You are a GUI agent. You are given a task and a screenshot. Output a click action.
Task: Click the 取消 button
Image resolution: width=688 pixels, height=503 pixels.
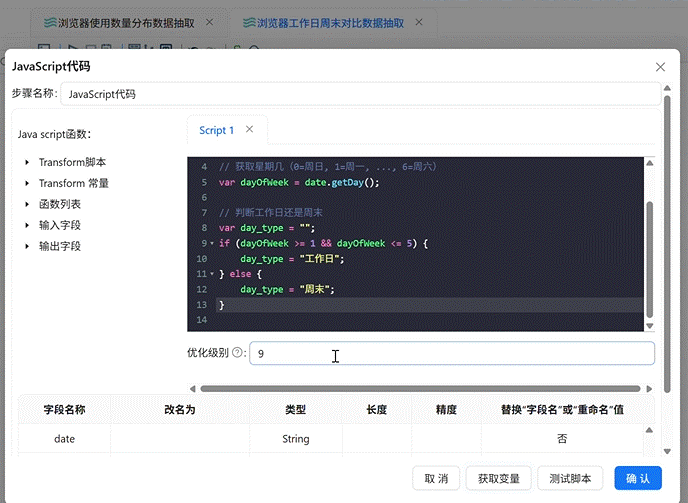point(436,478)
